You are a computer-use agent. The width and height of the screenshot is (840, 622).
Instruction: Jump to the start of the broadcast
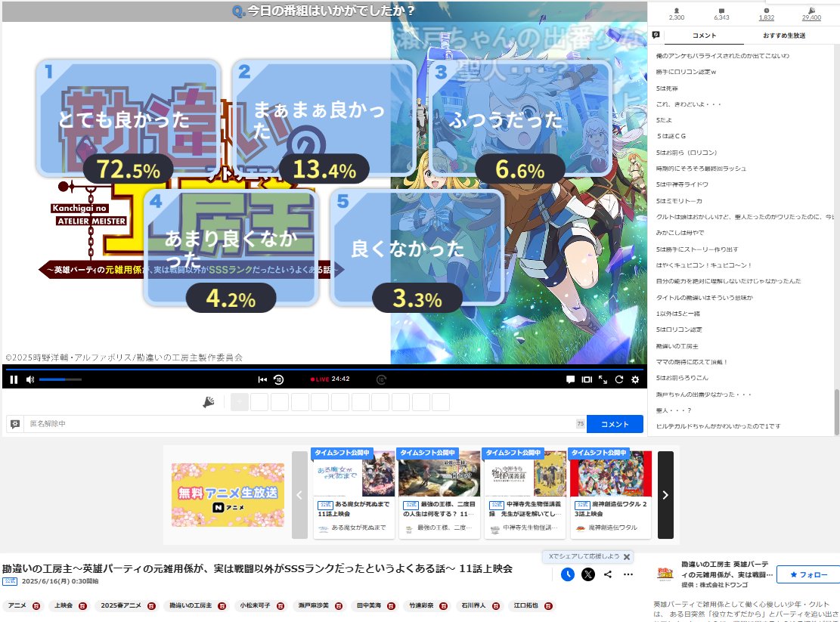click(262, 379)
